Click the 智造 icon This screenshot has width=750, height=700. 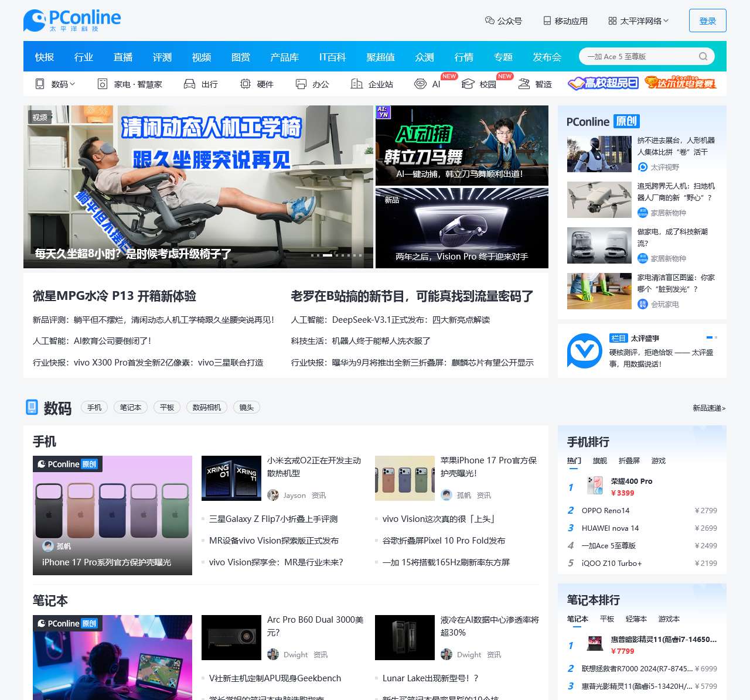(524, 84)
